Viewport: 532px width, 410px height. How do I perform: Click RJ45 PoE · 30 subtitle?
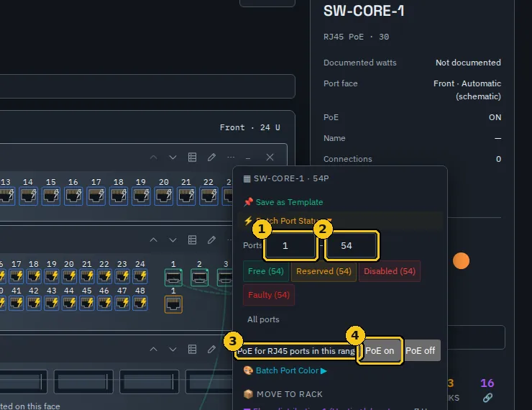tap(357, 37)
